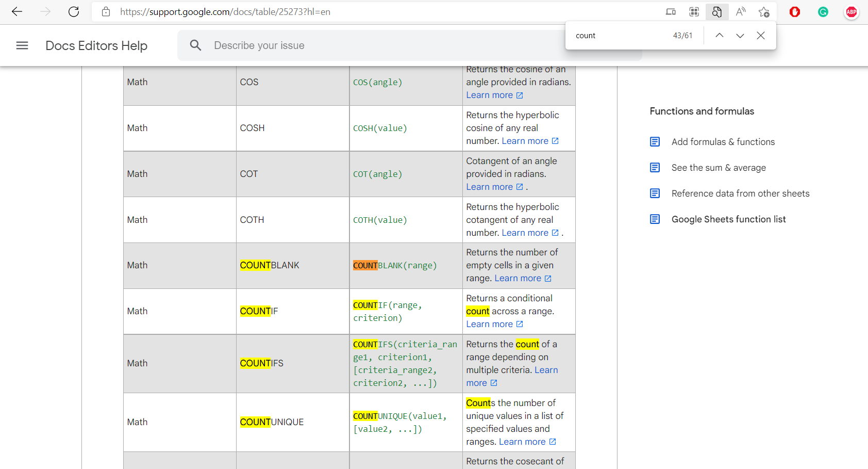
Task: Click the Add formulas & functions article icon
Action: (655, 142)
